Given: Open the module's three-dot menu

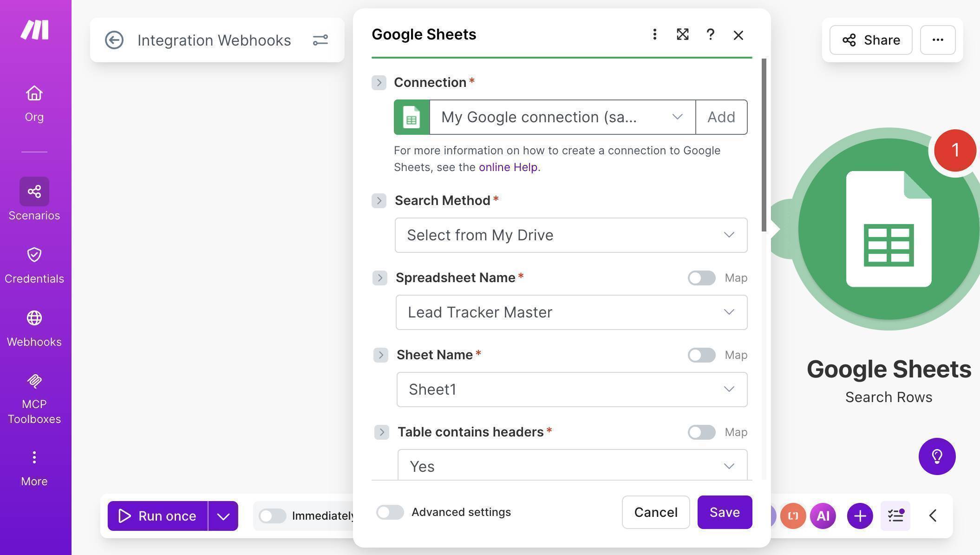Looking at the screenshot, I should point(654,34).
